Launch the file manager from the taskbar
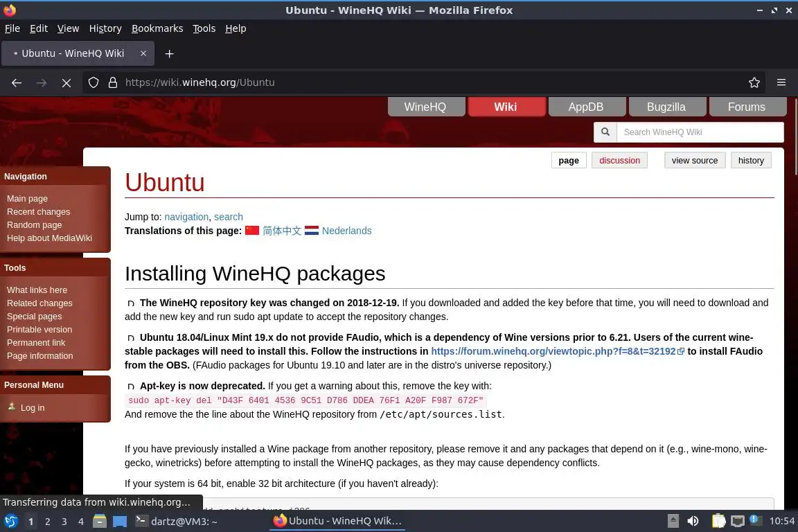This screenshot has width=798, height=532. pos(100,522)
